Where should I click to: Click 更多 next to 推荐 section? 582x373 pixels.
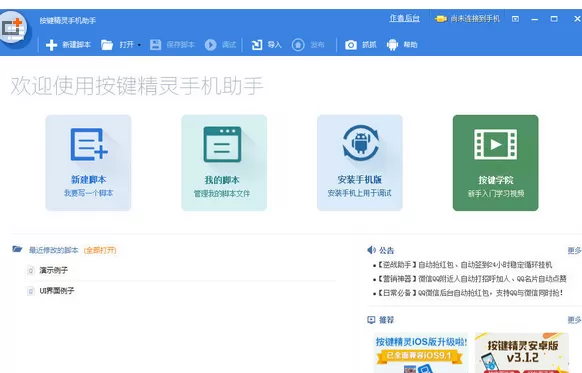click(574, 320)
